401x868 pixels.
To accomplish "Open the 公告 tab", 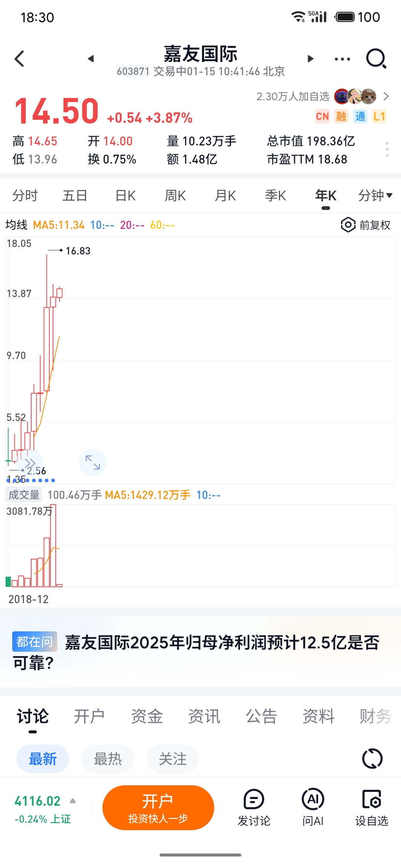I will click(x=261, y=716).
